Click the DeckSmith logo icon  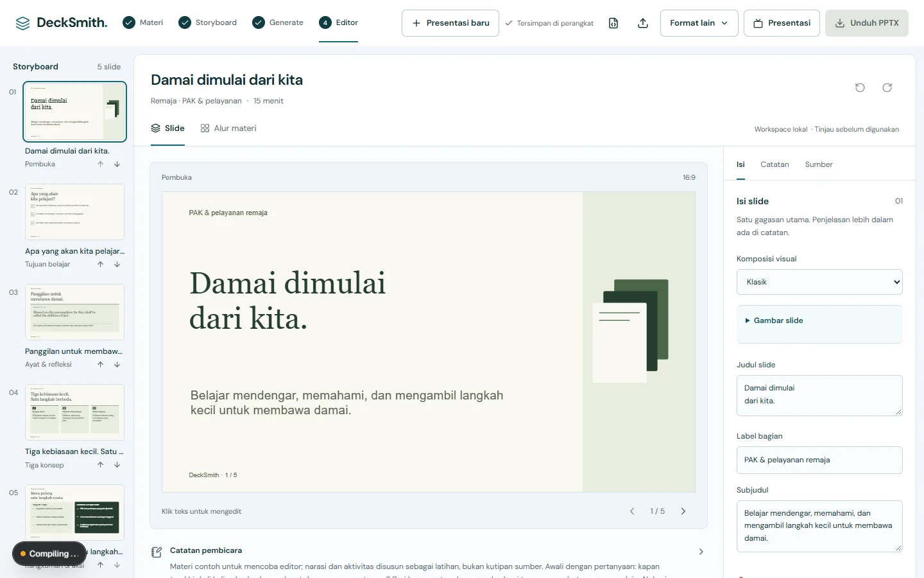point(22,23)
